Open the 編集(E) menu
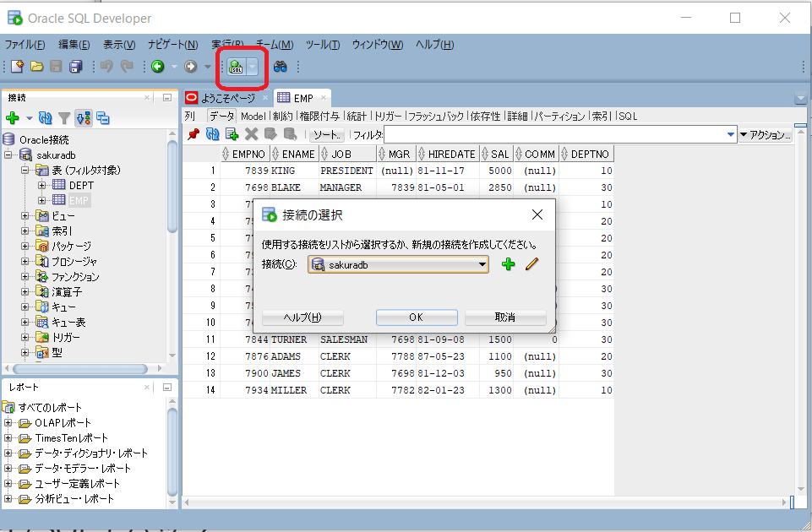This screenshot has height=532, width=812. click(x=74, y=45)
